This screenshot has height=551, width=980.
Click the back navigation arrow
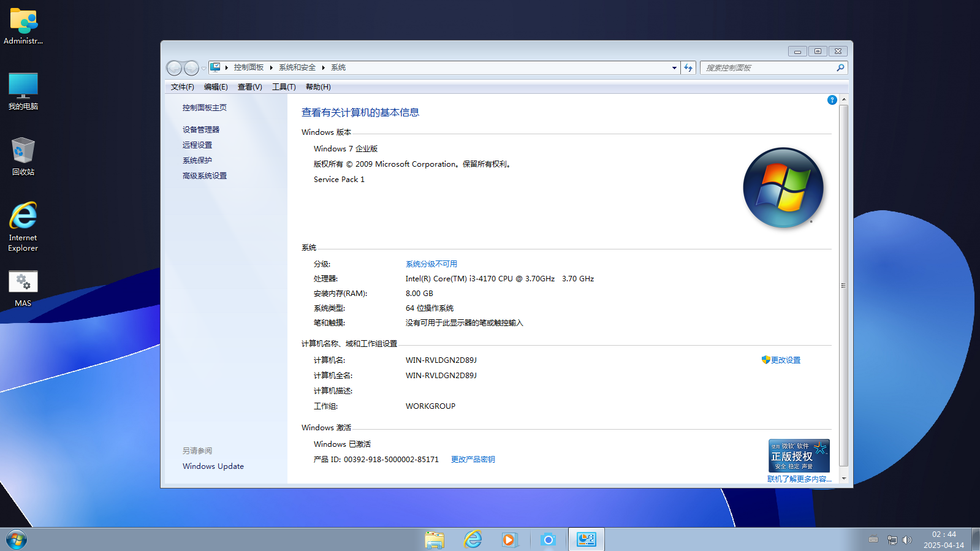click(x=174, y=68)
